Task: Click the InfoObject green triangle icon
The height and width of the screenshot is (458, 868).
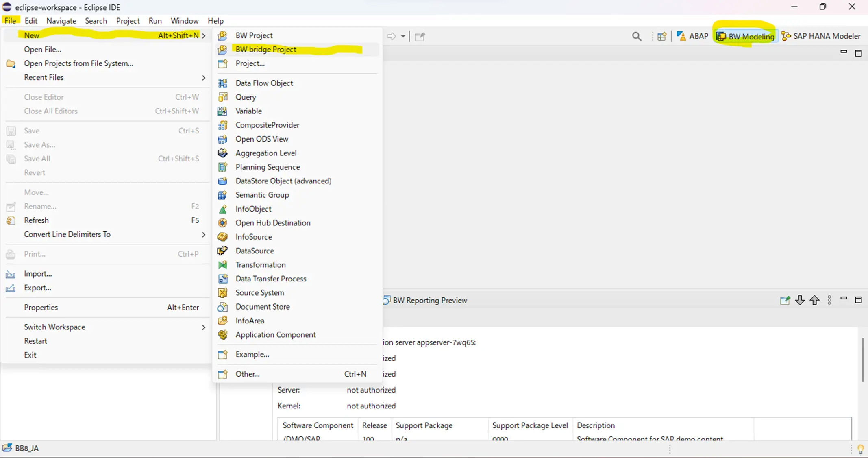Action: [x=222, y=209]
